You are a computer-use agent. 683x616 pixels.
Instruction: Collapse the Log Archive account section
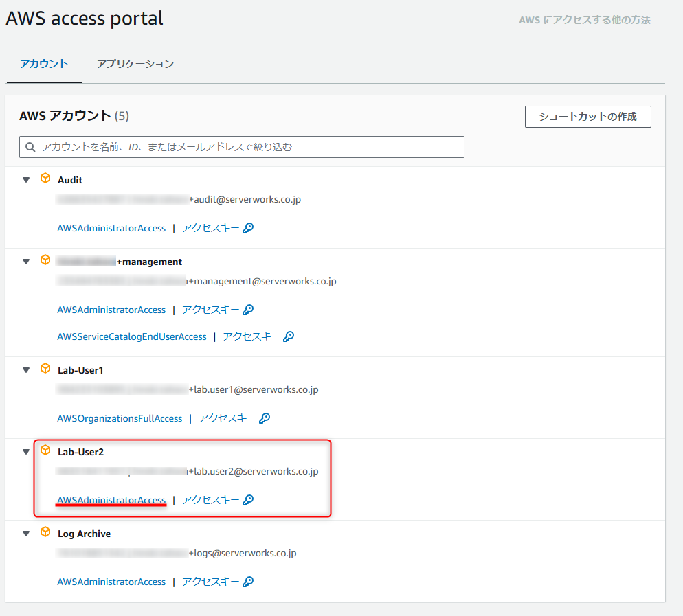[x=26, y=534]
